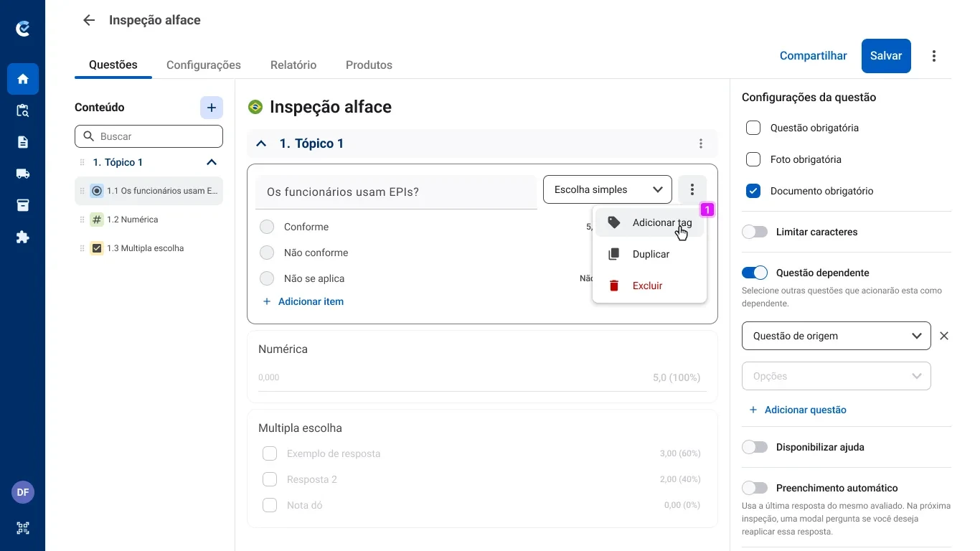This screenshot has width=980, height=551.
Task: Uncheck Documento obrigatório
Action: pyautogui.click(x=753, y=191)
